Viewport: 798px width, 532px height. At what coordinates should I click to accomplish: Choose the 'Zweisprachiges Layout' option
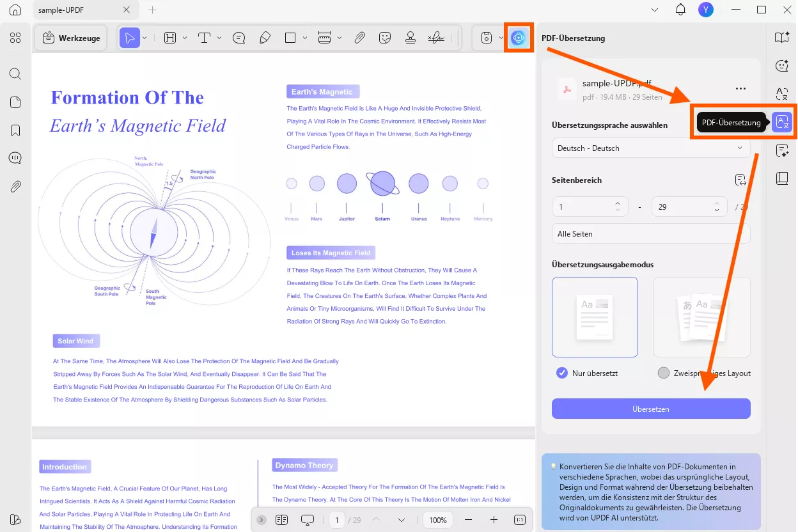[x=662, y=373]
